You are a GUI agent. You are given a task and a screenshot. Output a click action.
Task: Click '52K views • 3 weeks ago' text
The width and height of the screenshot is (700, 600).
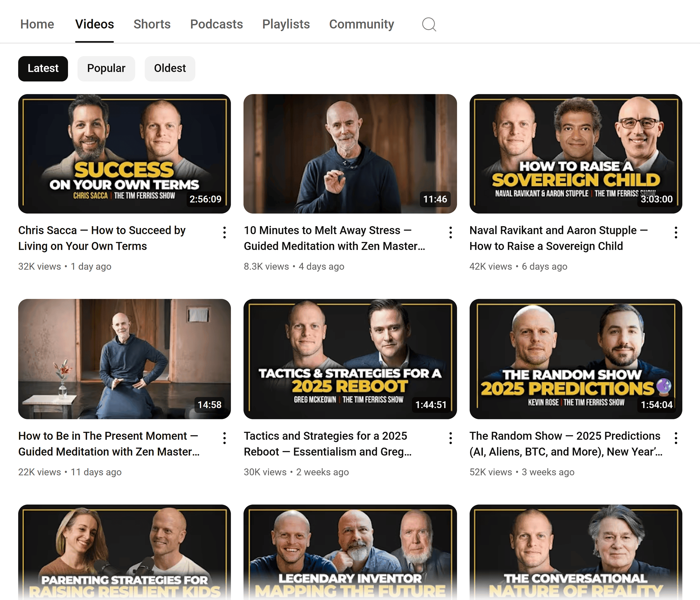[522, 472]
